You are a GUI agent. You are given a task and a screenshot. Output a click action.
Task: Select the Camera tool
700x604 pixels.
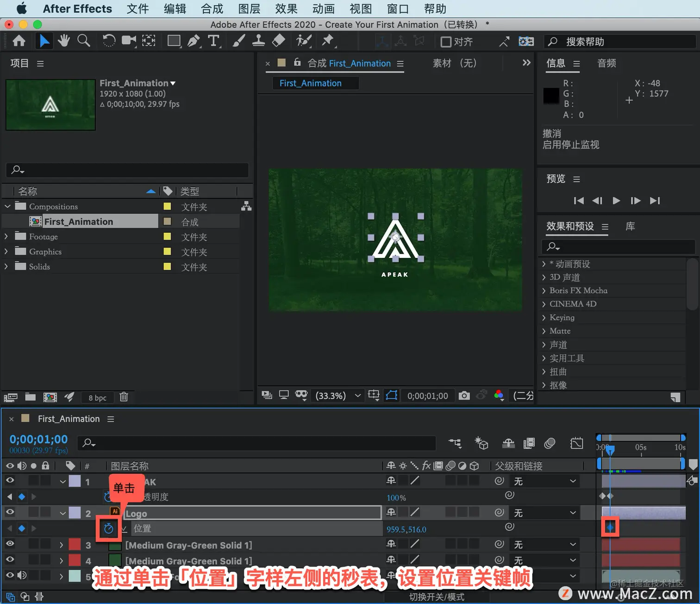click(129, 41)
